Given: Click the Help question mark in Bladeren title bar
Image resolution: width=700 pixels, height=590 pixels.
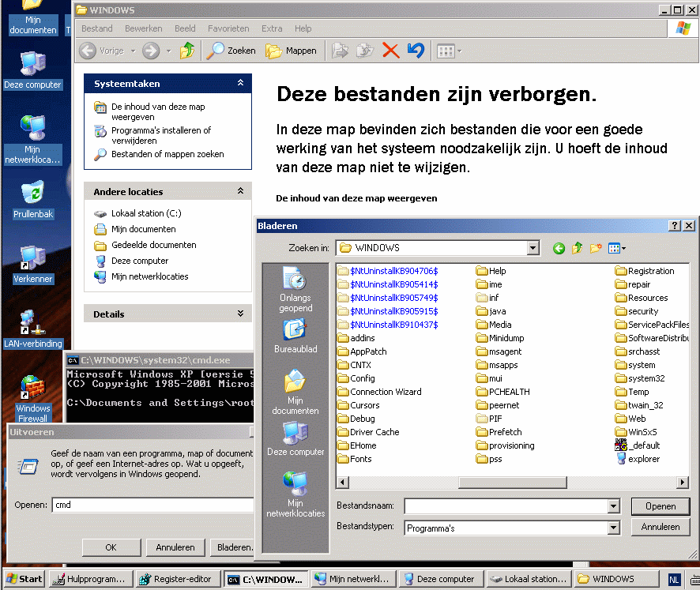Looking at the screenshot, I should pos(675,226).
